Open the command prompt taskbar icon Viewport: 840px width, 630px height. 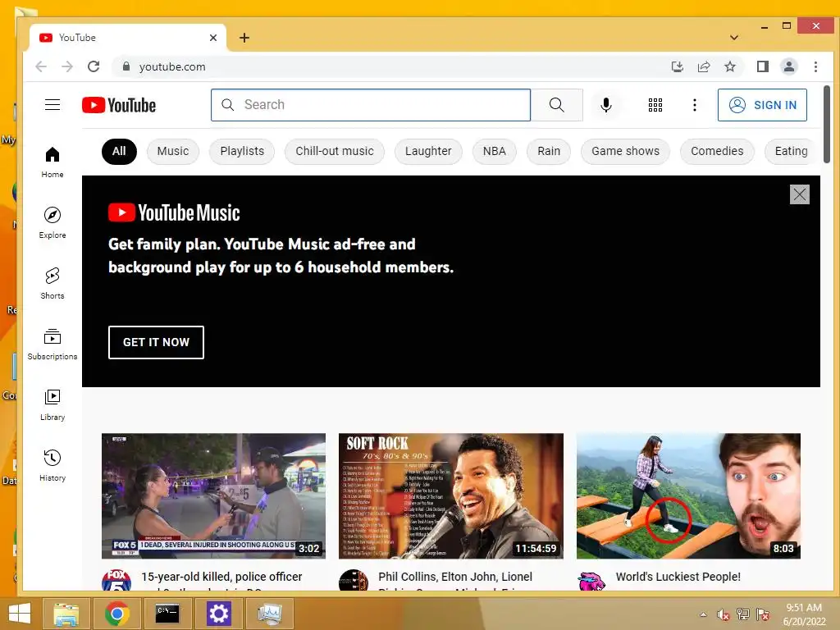click(x=167, y=614)
